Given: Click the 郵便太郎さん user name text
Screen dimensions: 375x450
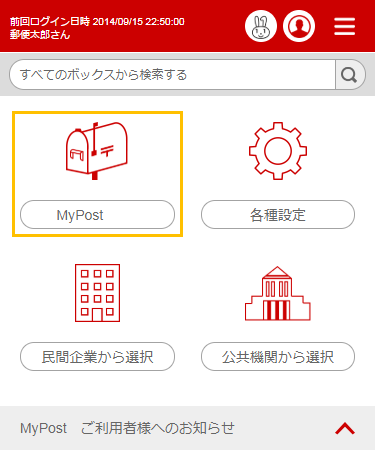Looking at the screenshot, I should click(x=40, y=35).
